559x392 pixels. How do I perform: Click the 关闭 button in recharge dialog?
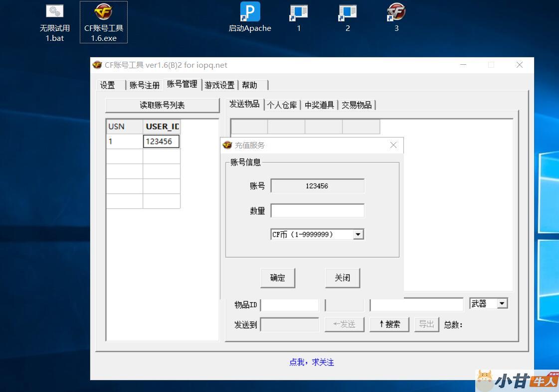(342, 278)
